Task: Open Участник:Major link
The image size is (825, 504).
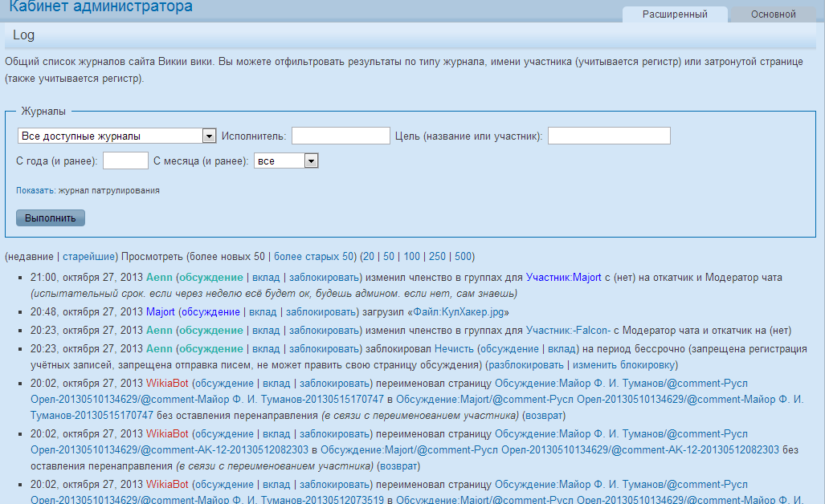Action: [x=563, y=278]
